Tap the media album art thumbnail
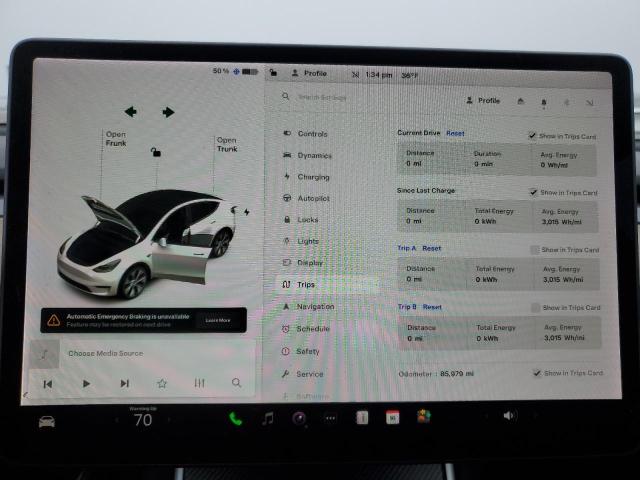This screenshot has height=480, width=640. coord(44,354)
